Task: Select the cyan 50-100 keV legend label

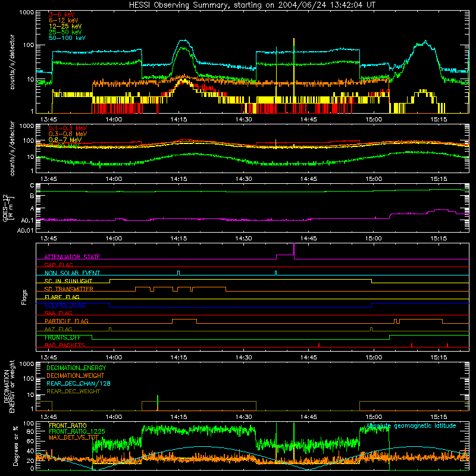Action: point(67,38)
